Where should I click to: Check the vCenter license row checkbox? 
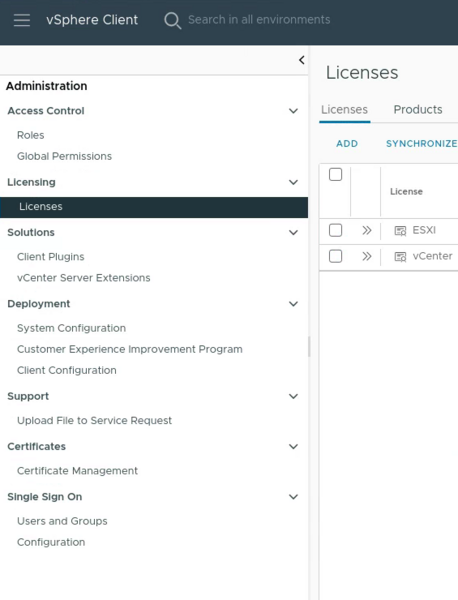336,256
